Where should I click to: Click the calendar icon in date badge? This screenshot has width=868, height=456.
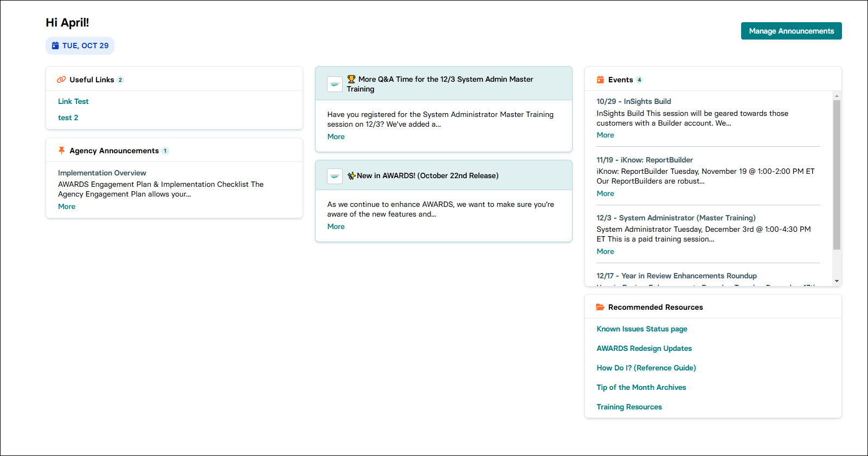click(55, 45)
